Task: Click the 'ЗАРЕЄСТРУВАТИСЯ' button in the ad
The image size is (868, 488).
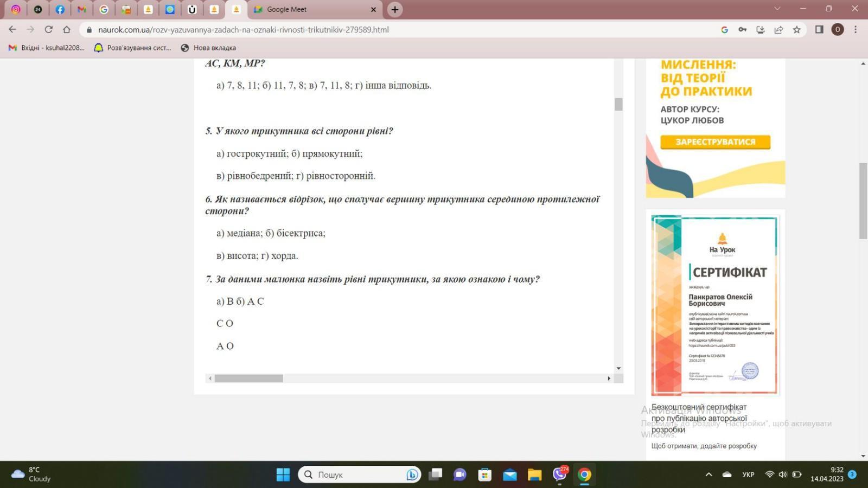Action: coord(715,142)
